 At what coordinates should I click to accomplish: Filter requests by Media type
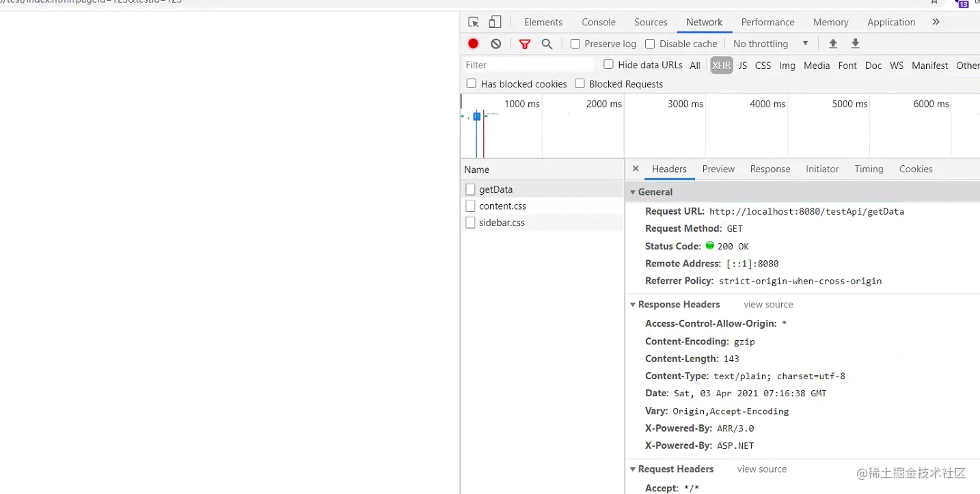pos(817,66)
